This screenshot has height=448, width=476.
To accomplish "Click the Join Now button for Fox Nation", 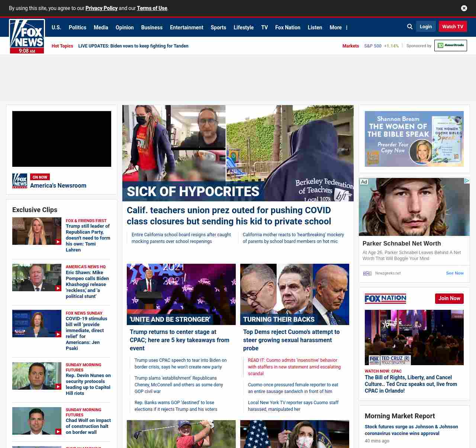I will pos(449,298).
